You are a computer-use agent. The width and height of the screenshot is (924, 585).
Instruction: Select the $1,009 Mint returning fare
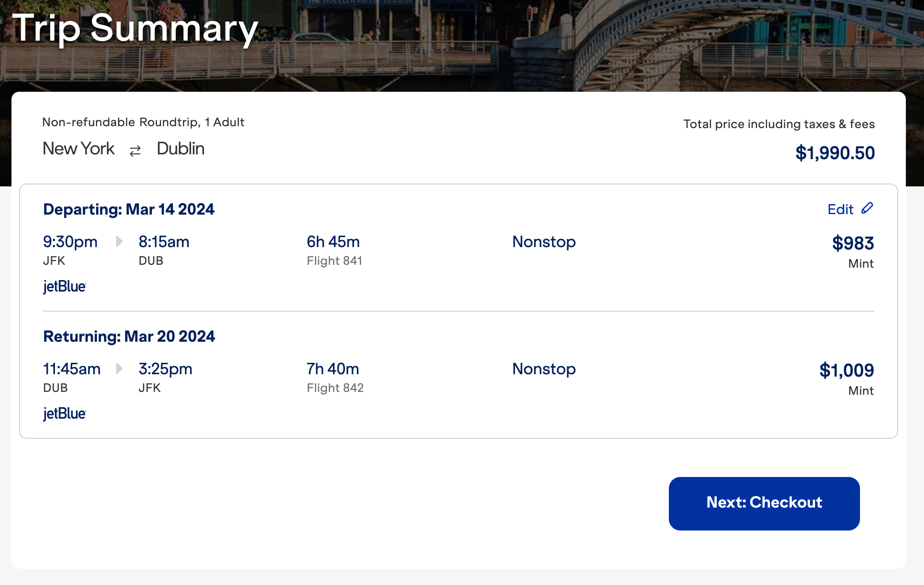[847, 370]
